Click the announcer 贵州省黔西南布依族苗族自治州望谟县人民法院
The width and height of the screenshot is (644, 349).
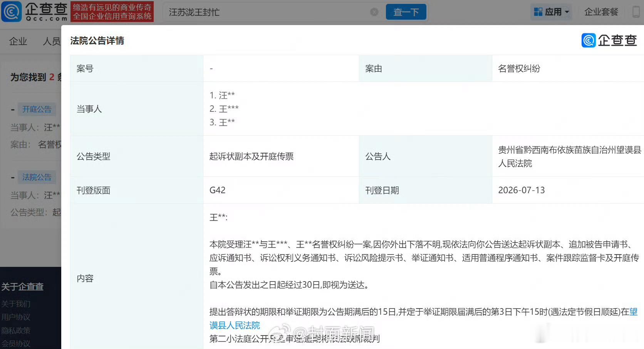[570, 157]
